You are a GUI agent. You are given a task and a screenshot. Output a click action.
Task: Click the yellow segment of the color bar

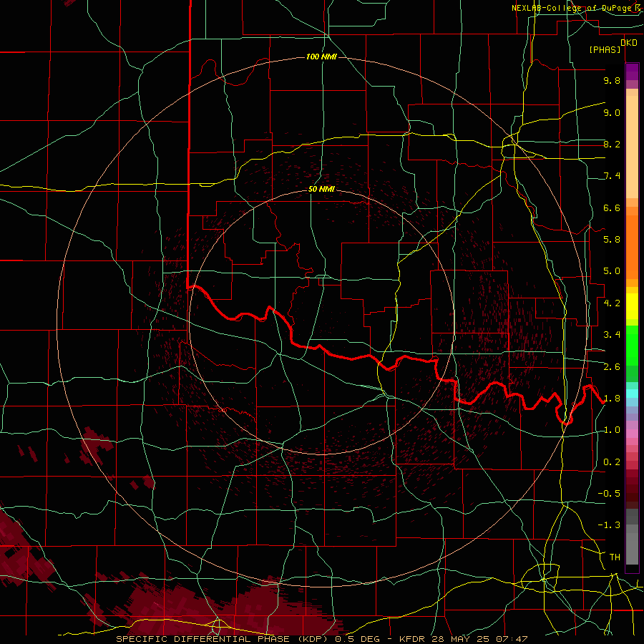(632, 306)
